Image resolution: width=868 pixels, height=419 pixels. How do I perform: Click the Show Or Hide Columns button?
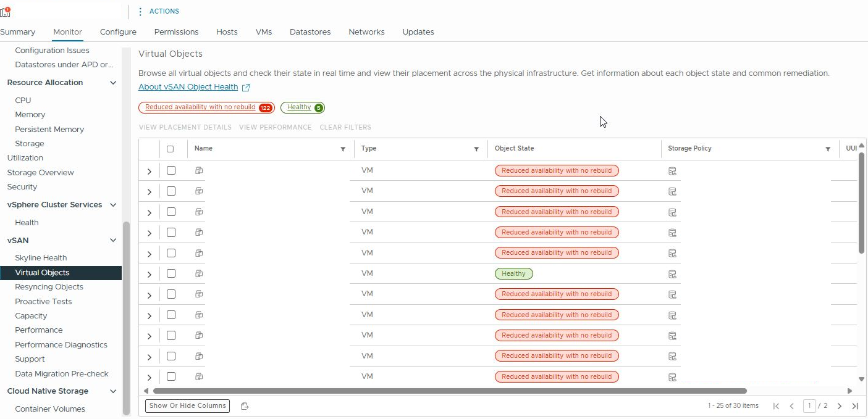(187, 406)
